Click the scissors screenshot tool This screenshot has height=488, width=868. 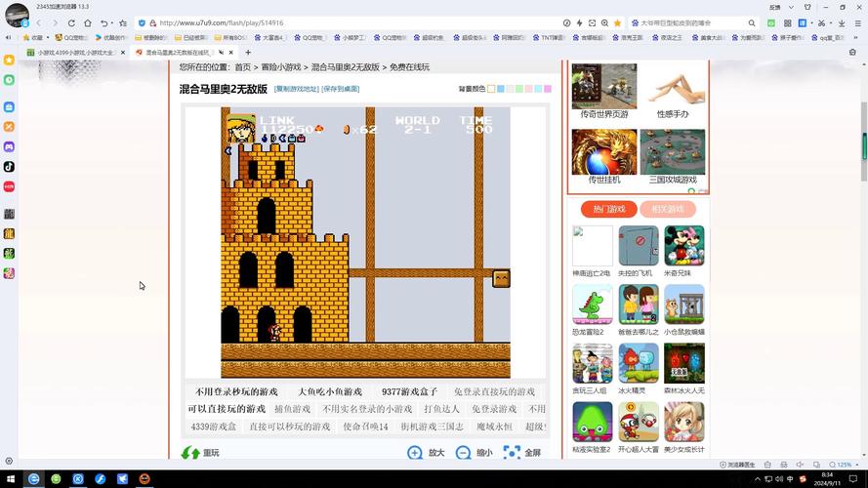[x=821, y=23]
